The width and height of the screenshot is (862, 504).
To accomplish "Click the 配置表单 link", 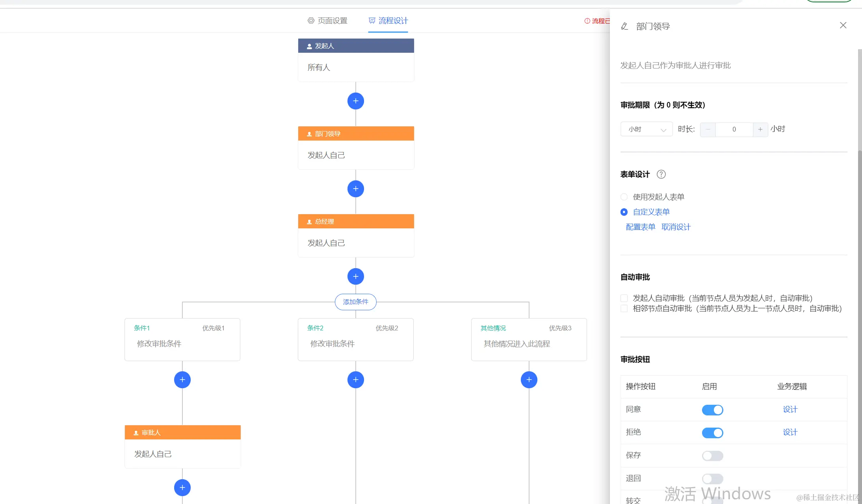I will (640, 227).
